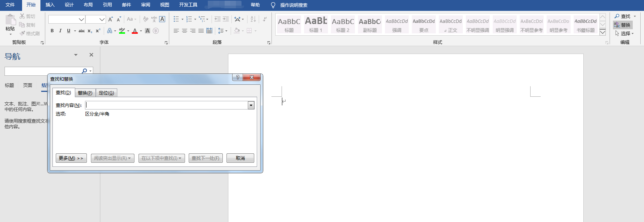Apply the 副标题 style thumbnail

point(370,24)
